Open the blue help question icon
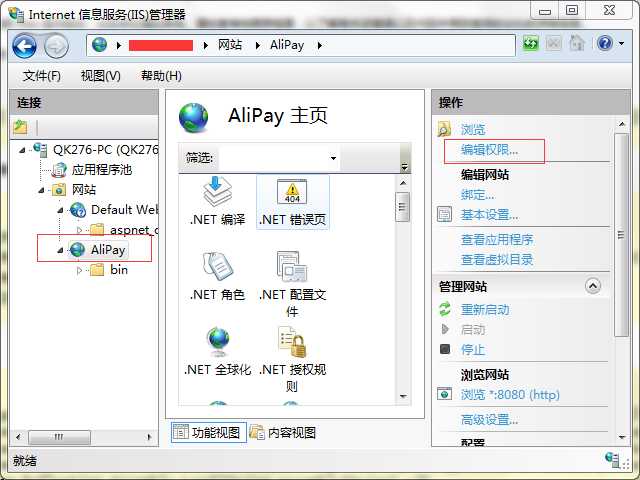Screen dimensions: 640x480 tap(604, 43)
